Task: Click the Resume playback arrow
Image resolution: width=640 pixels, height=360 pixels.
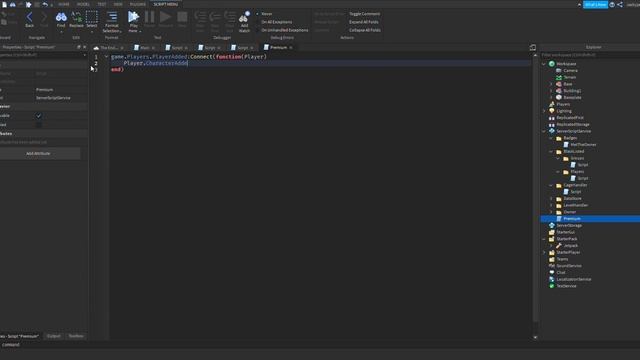Action: tap(165, 17)
